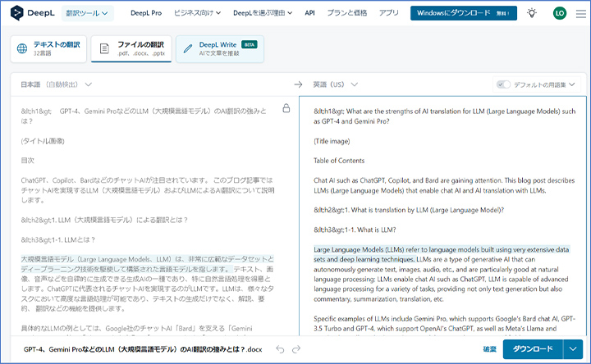The width and height of the screenshot is (591, 364).
Task: Open the アプリ menu item
Action: [388, 13]
